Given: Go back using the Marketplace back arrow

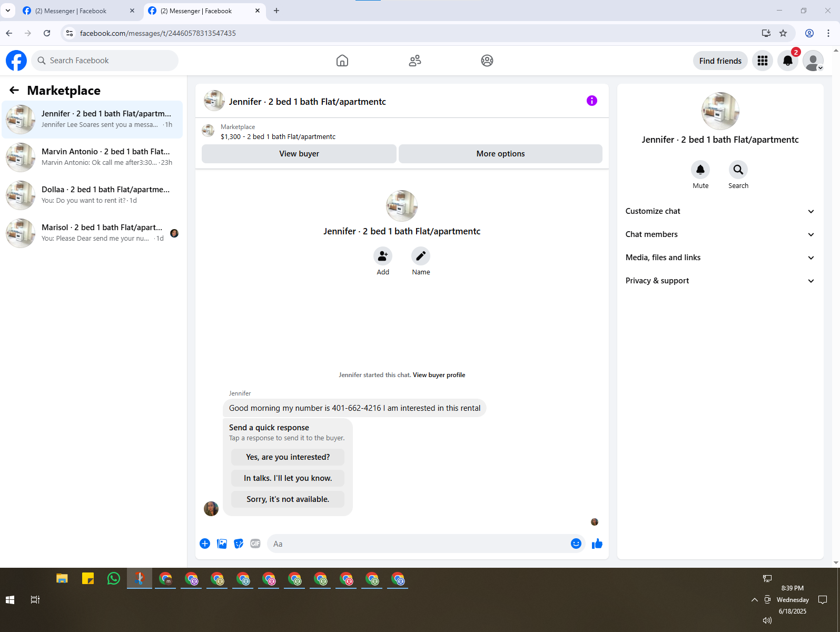Looking at the screenshot, I should 14,91.
